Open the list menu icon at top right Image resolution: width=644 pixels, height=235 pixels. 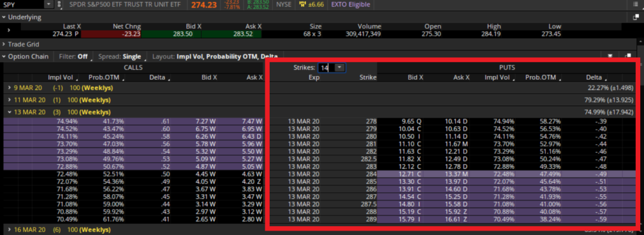(635, 5)
